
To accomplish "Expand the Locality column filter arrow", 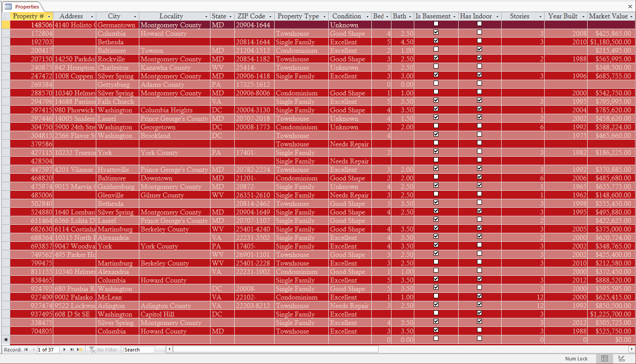I will pyautogui.click(x=206, y=17).
